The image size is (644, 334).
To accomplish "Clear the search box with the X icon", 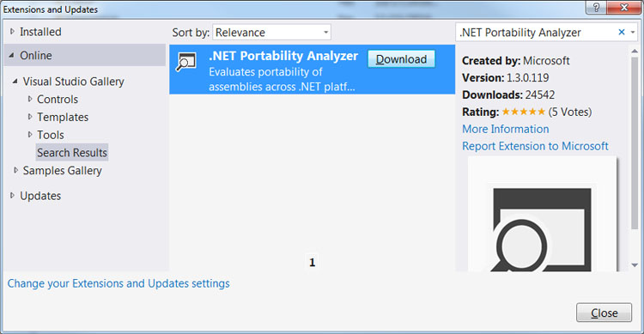I will 622,32.
